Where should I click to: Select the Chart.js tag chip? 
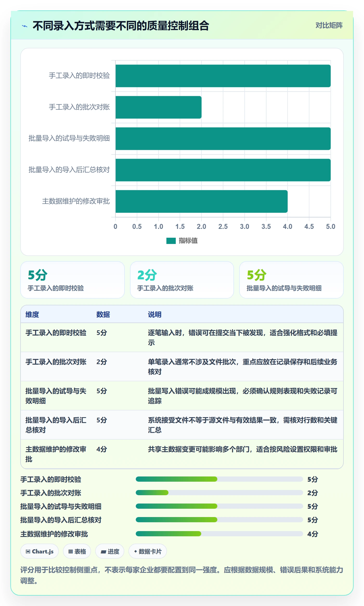tap(40, 551)
